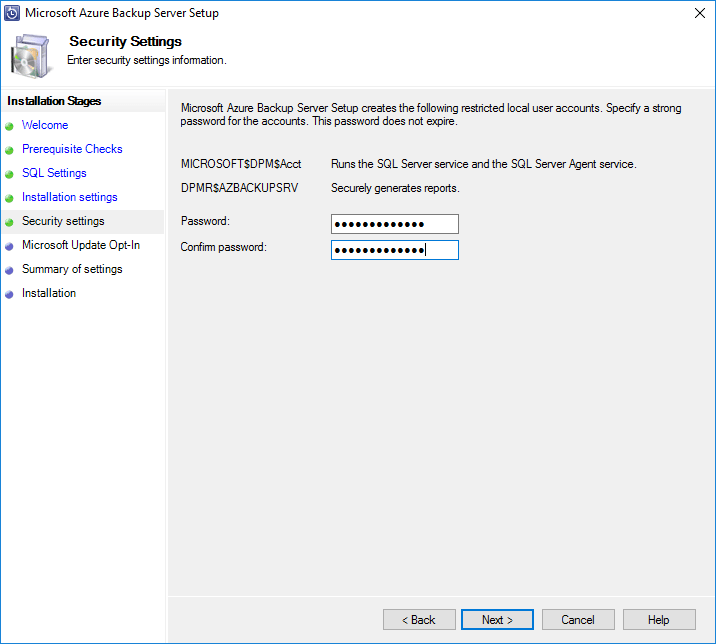Select Microsoft Update Opt-In stage

click(81, 245)
